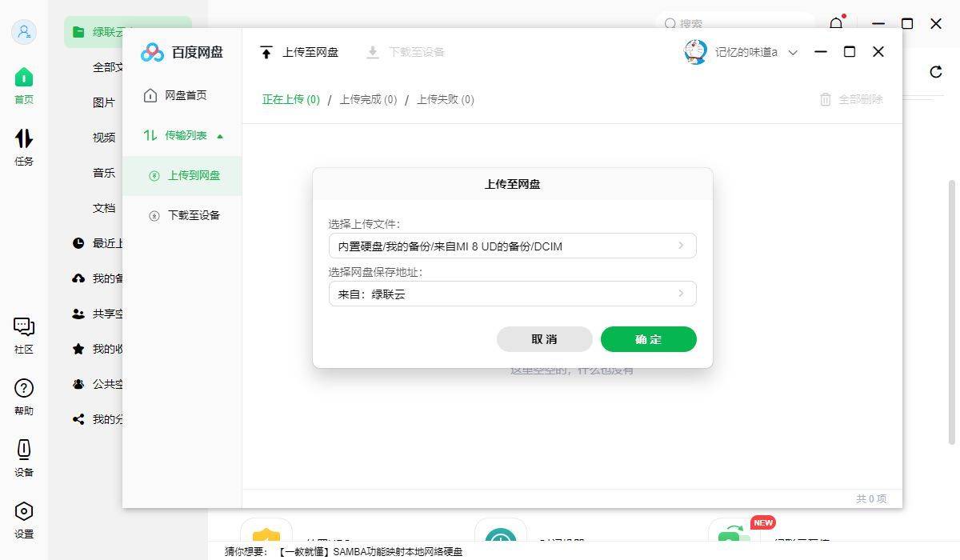Click the 记忆的味道a profile avatar

click(x=696, y=52)
